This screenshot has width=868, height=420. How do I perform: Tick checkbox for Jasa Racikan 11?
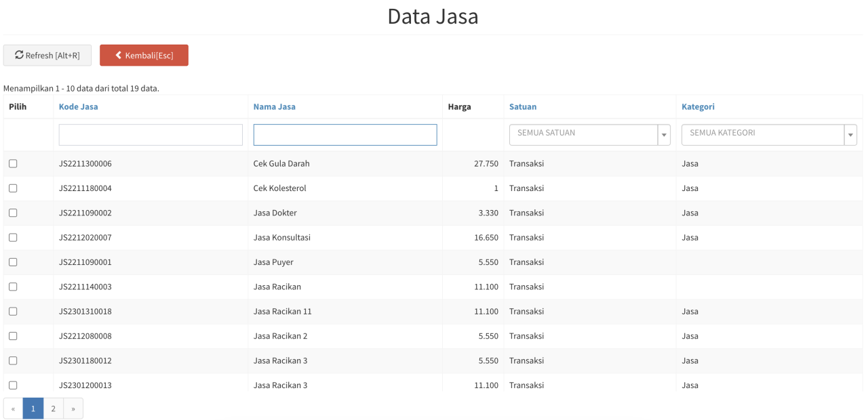(13, 312)
